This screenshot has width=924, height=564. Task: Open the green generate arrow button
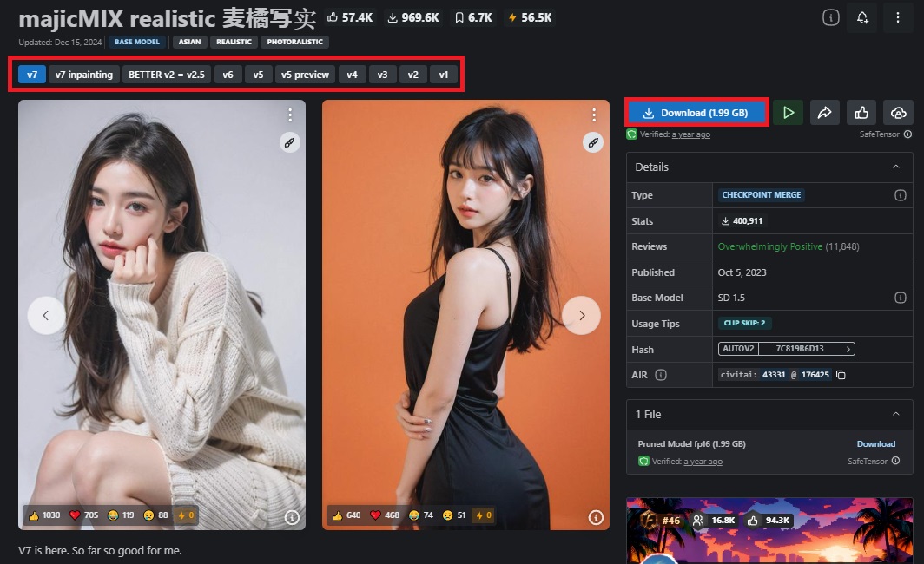tap(788, 112)
